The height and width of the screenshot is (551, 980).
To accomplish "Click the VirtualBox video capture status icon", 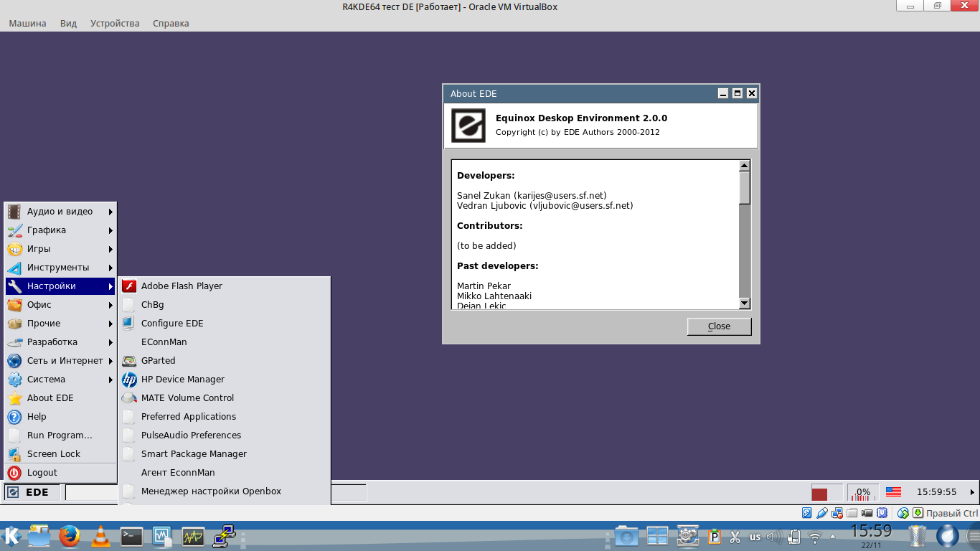I will 867,513.
